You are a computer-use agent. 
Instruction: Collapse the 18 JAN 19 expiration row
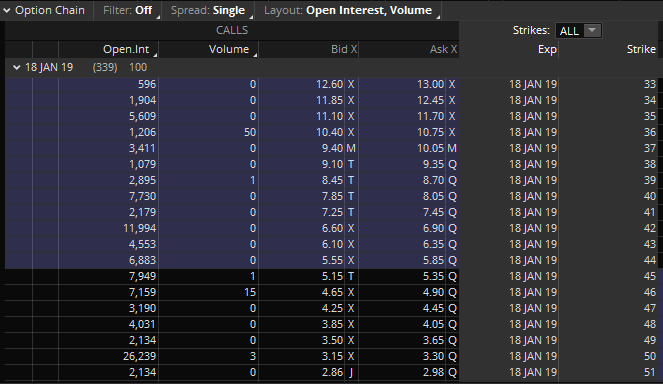coord(16,67)
